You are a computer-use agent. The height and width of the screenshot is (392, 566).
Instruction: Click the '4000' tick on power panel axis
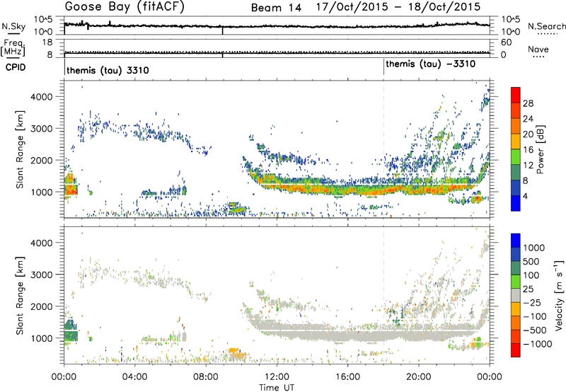42,97
